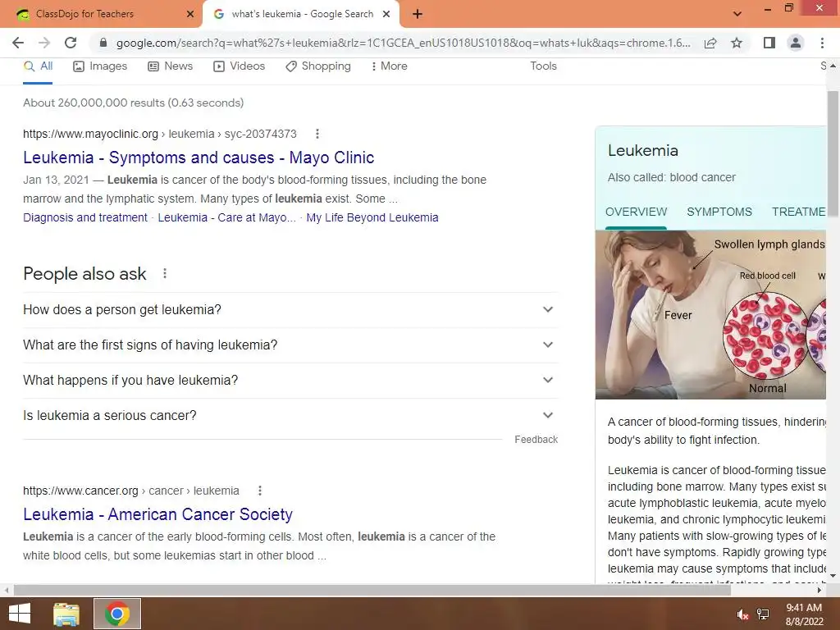
Task: Open the browser side panel
Action: pos(769,43)
